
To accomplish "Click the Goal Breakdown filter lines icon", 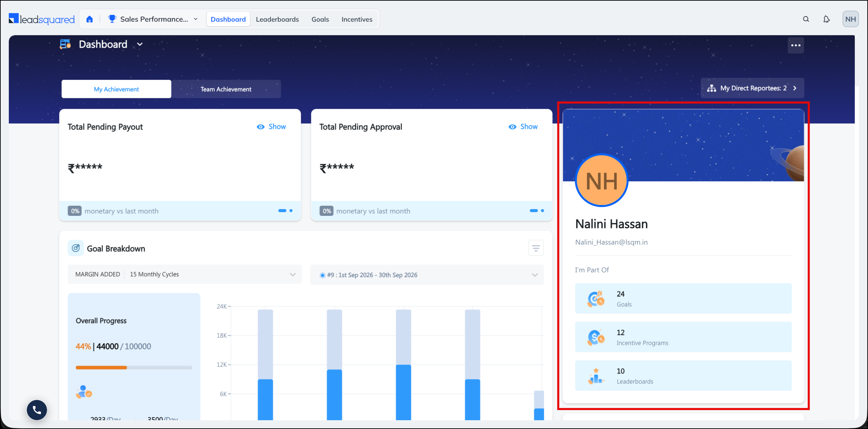I will coord(536,248).
